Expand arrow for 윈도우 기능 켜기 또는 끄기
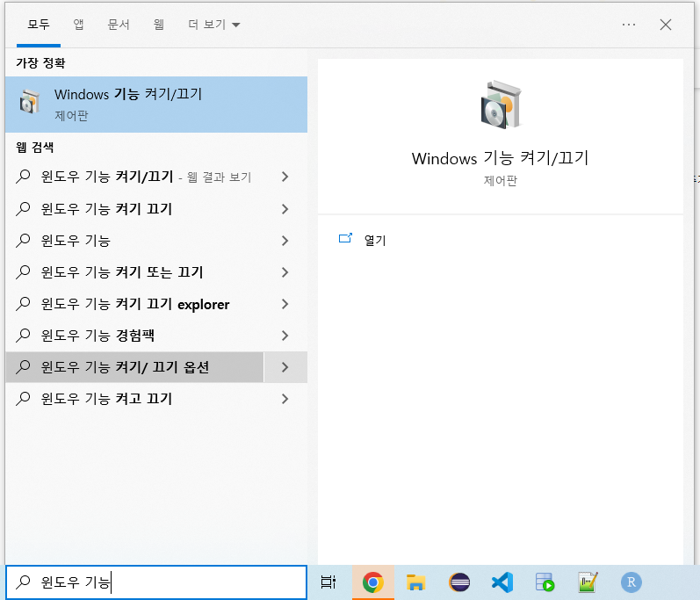 [x=285, y=272]
